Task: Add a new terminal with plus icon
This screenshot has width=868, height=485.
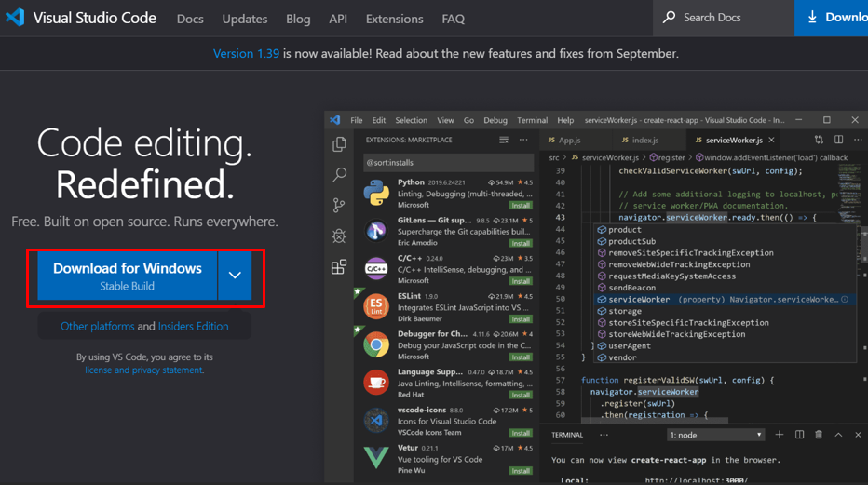Action: (780, 435)
